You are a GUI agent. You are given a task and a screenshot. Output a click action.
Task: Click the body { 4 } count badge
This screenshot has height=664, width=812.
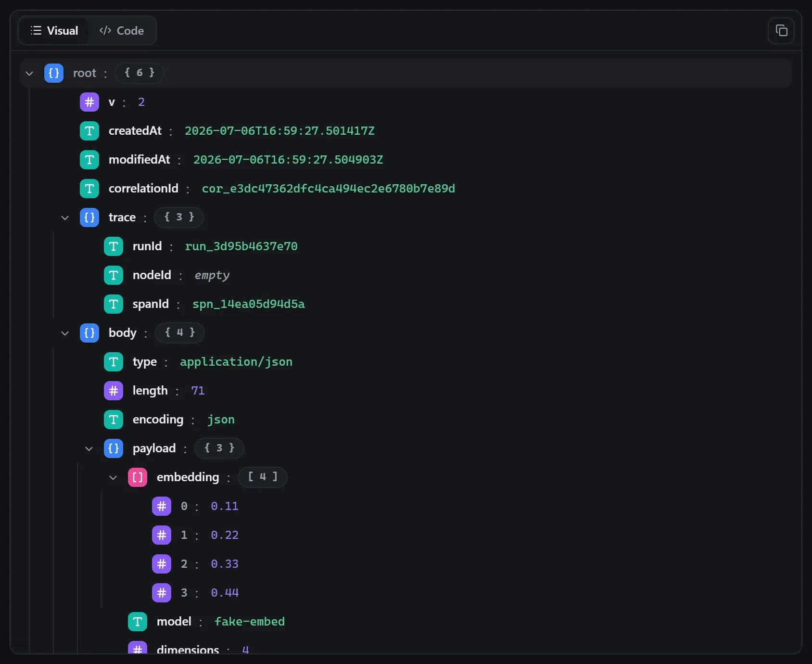pos(180,333)
